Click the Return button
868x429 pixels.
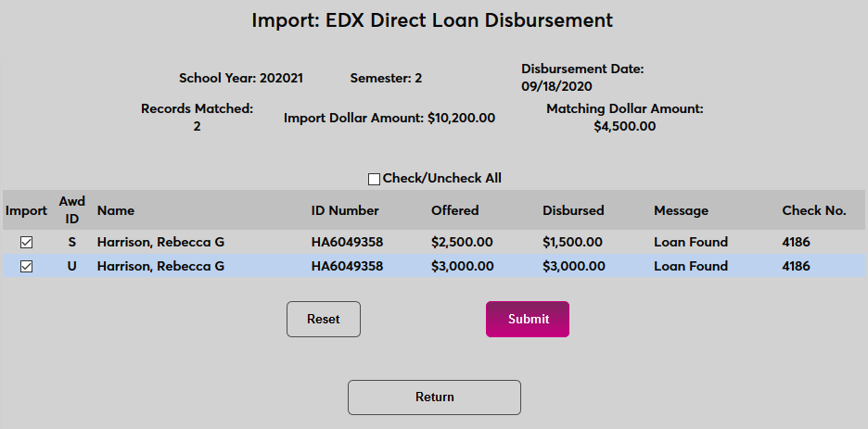[x=434, y=397]
